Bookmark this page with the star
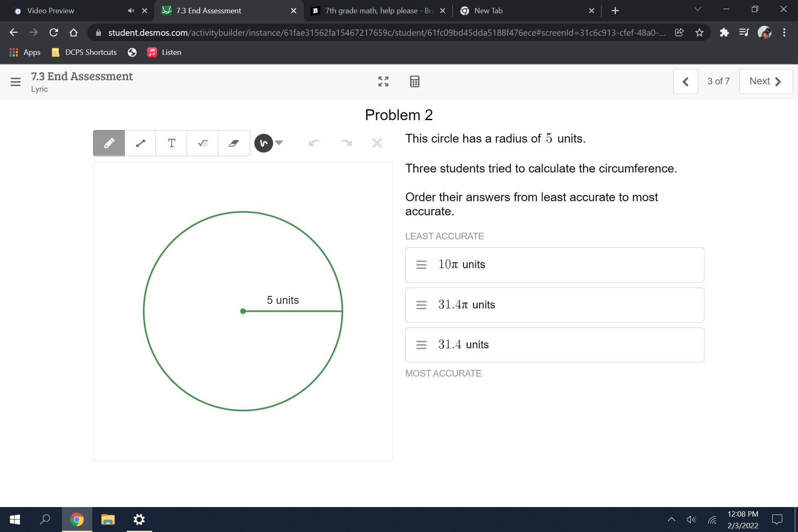The height and width of the screenshot is (532, 798). coord(699,32)
